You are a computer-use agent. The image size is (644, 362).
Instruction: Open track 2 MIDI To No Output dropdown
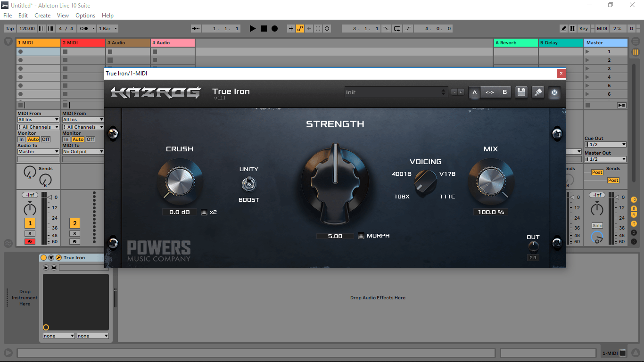pyautogui.click(x=83, y=152)
